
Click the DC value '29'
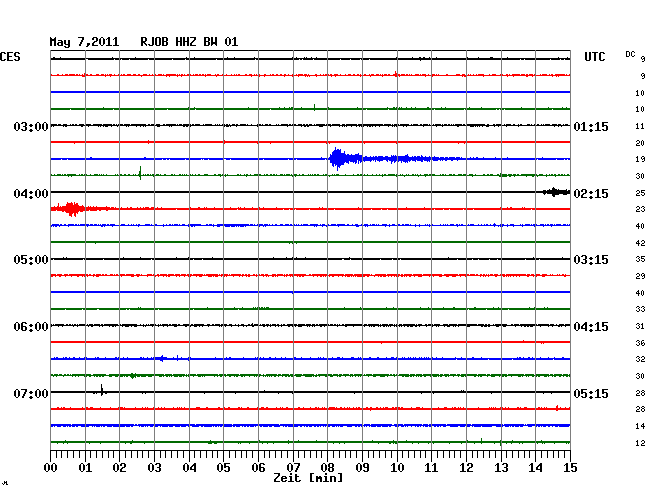(640, 276)
